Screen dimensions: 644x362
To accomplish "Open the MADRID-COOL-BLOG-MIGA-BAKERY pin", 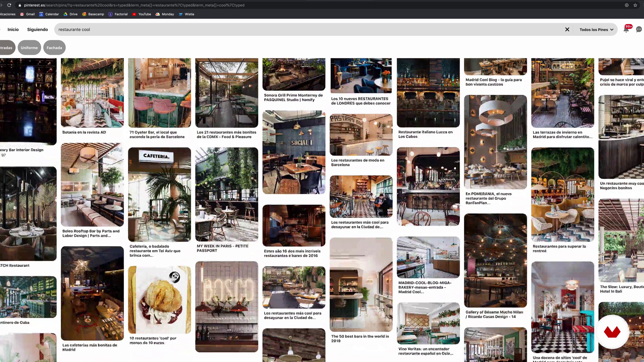I will (428, 257).
